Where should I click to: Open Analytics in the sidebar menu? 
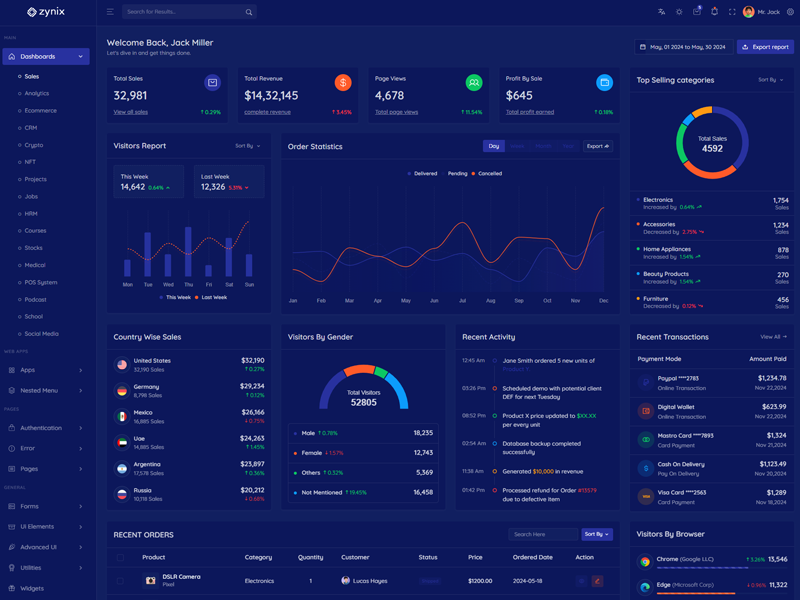point(36,93)
